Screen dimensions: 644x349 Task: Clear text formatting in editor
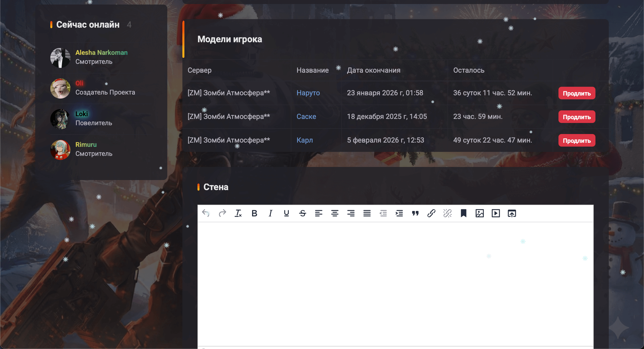click(238, 213)
